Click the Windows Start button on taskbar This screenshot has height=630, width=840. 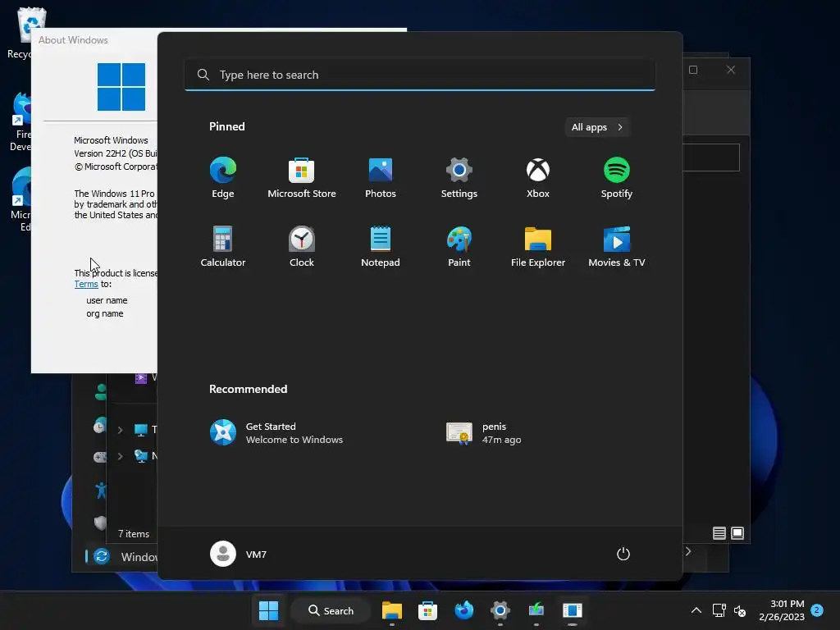click(x=268, y=610)
